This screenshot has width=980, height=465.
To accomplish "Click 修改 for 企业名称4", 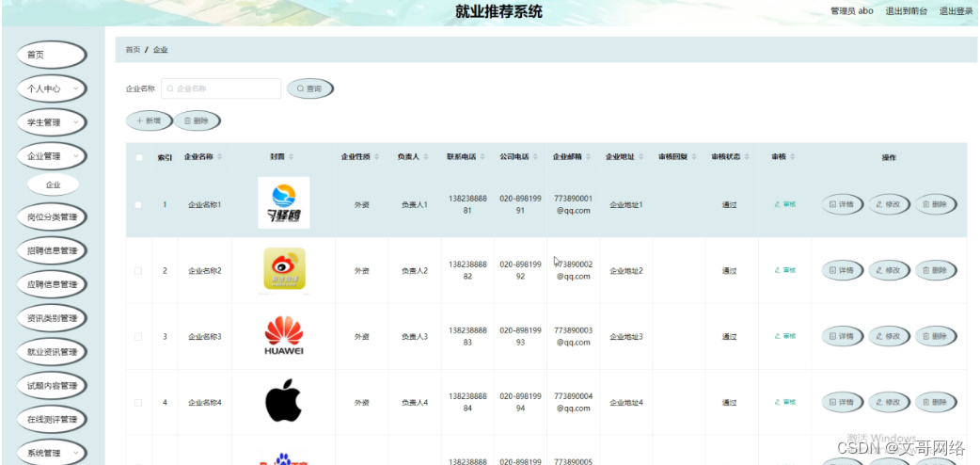I will click(890, 402).
